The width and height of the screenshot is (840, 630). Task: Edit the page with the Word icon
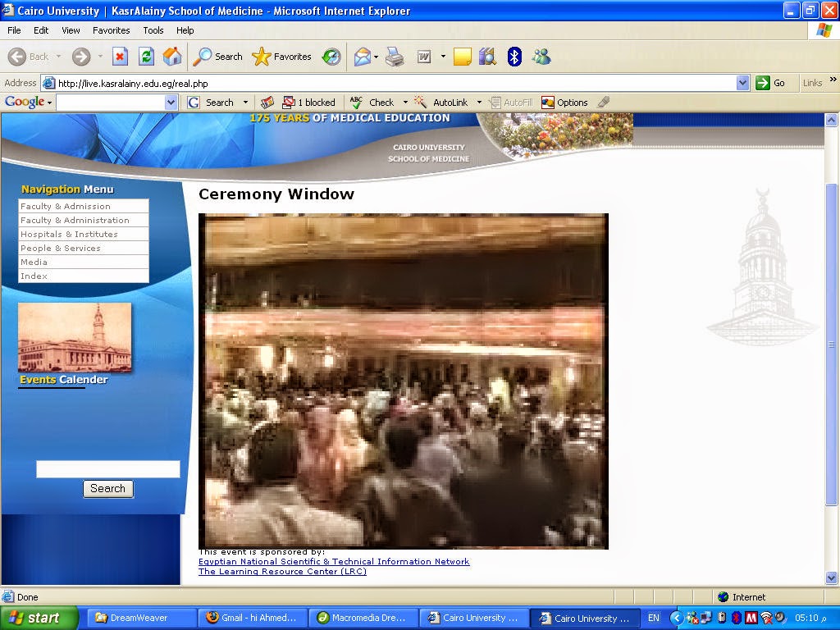[424, 57]
